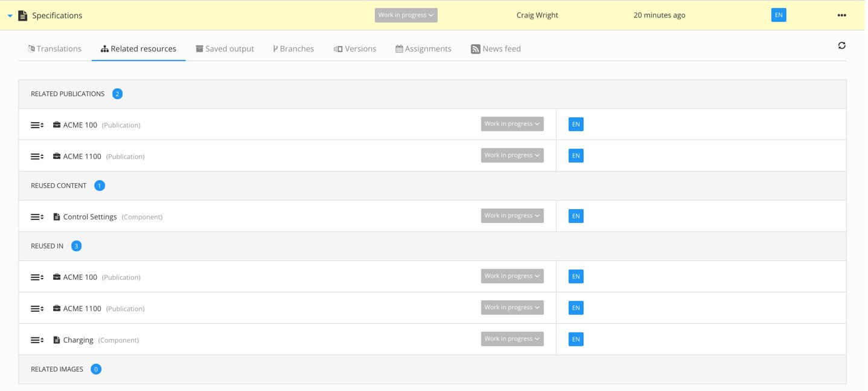
Task: Click the Charging component document icon
Action: [x=57, y=340]
